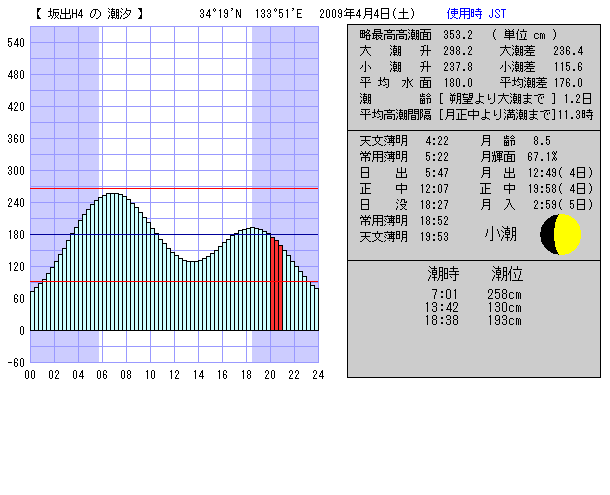Screen dimensions: 610x495
Task: Click the '月輝面 67.1%' entry
Action: pos(519,156)
